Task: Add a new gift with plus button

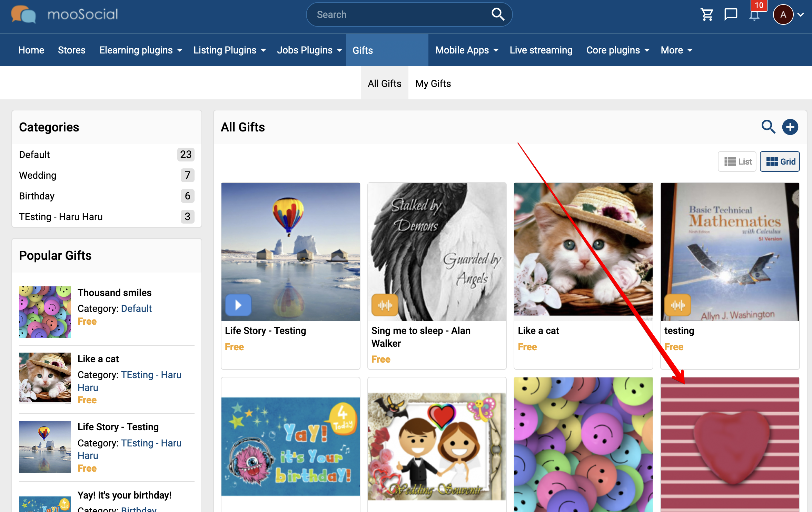Action: pyautogui.click(x=790, y=127)
